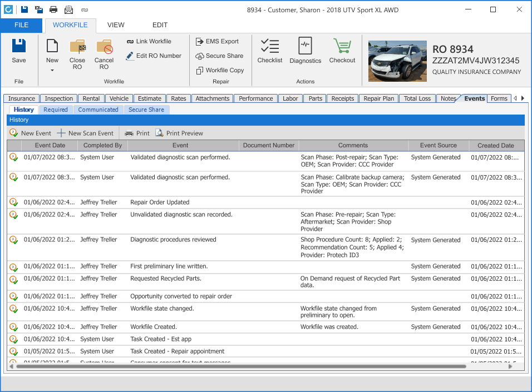Viewport: 532px width, 392px height.
Task: Select 'Opportunity converted to repair order' event
Action: tap(181, 296)
